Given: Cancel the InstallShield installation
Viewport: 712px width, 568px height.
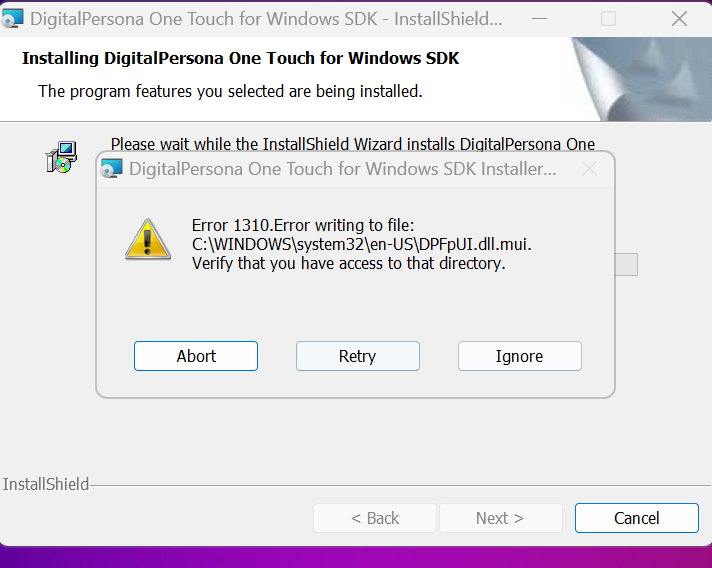Looking at the screenshot, I should (x=637, y=518).
